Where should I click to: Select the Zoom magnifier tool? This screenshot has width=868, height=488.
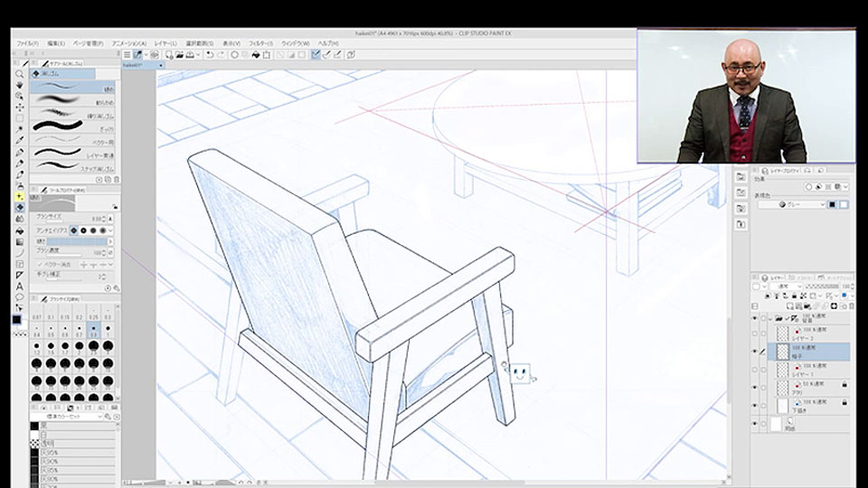[x=19, y=73]
